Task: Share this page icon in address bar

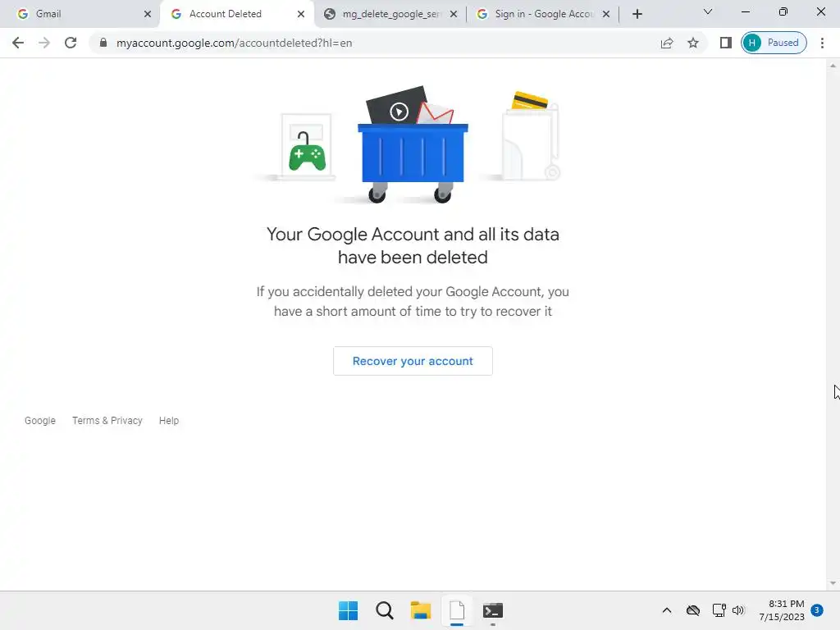Action: [x=667, y=43]
